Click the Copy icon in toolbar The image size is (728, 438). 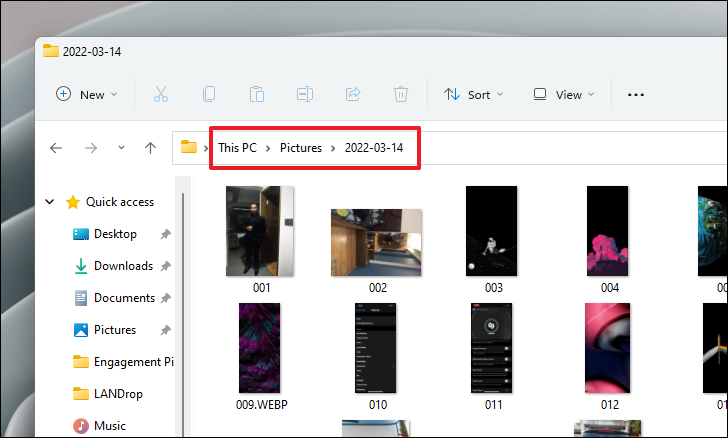pyautogui.click(x=209, y=94)
